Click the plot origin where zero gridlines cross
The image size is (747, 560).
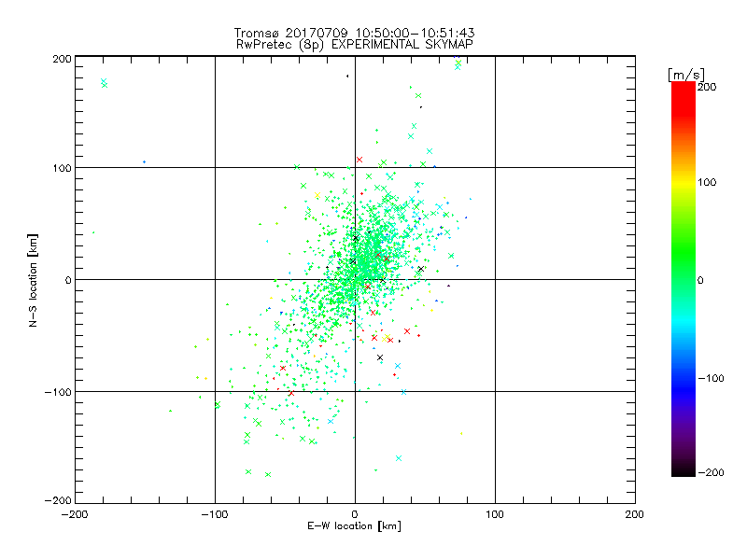(355, 279)
